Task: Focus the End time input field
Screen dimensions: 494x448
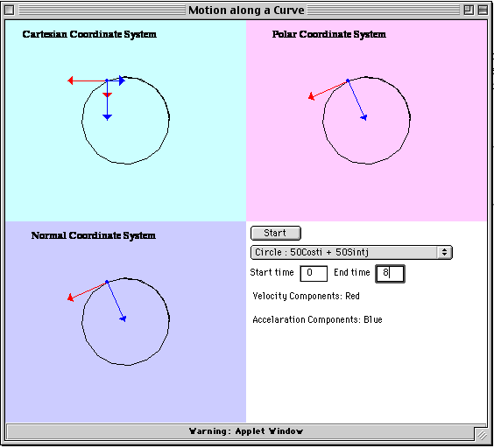Action: pyautogui.click(x=390, y=274)
